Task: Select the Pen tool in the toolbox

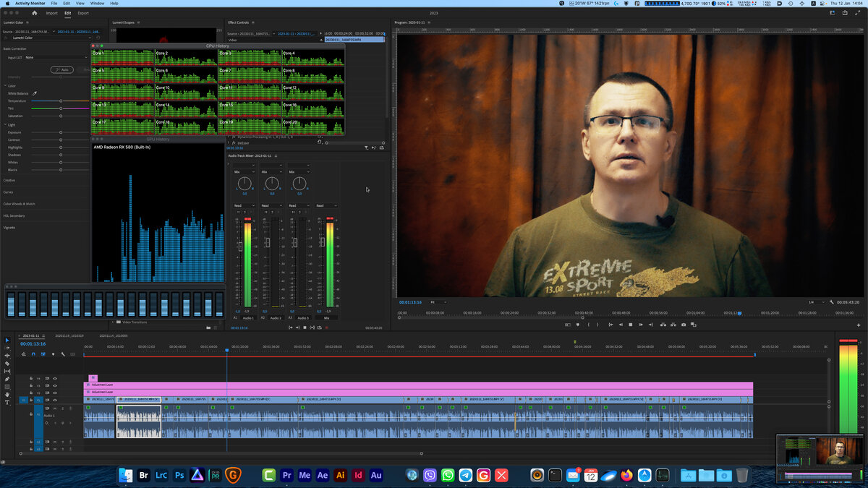Action: (x=7, y=379)
